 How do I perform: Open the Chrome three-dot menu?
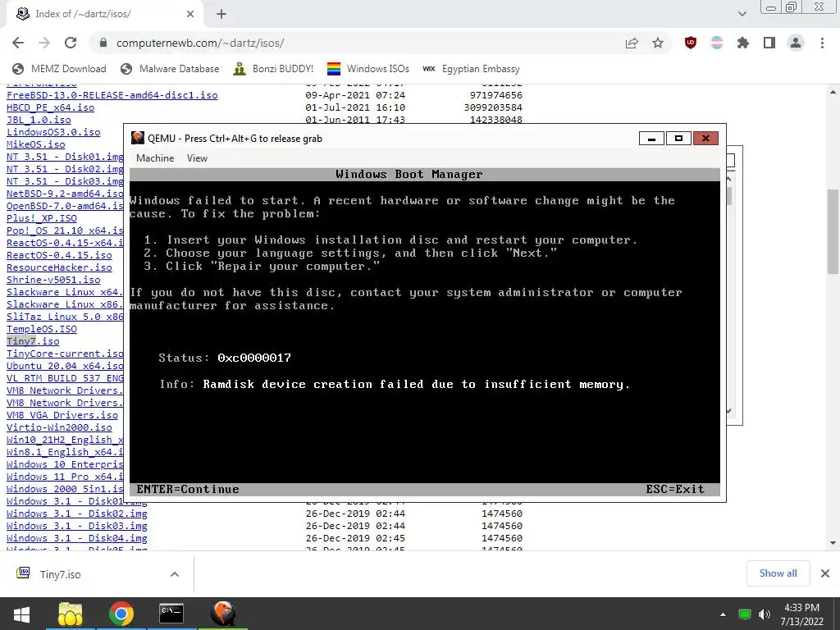[x=822, y=43]
